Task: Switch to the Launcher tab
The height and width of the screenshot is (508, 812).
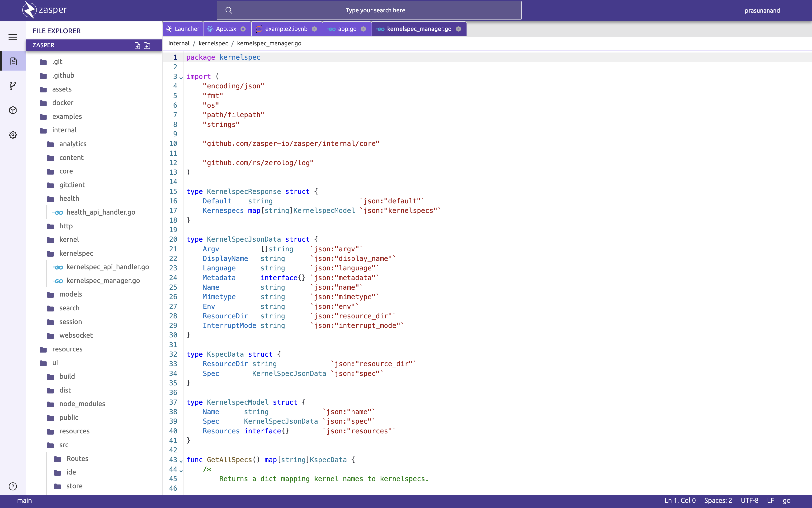Action: pos(183,29)
